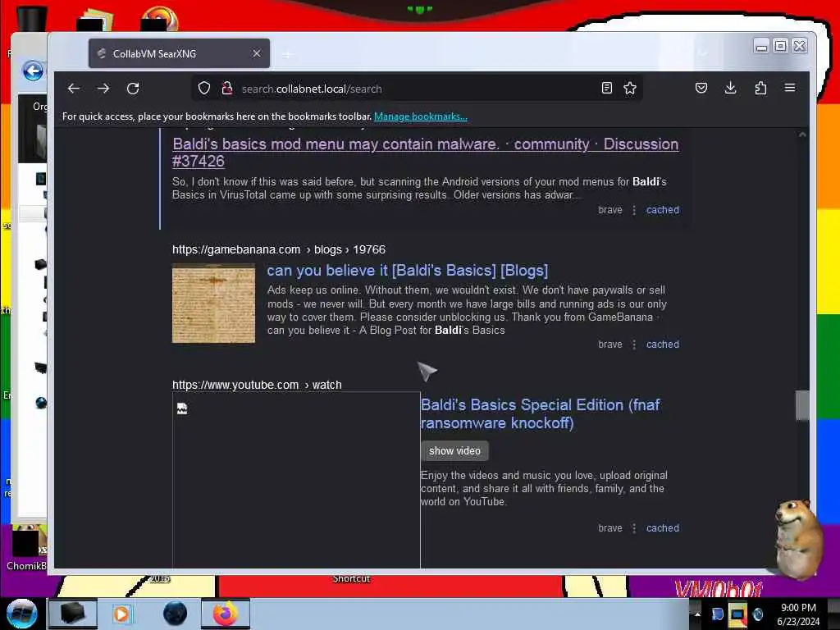Open the round clock-like tray icon
The height and width of the screenshot is (630, 840).
[757, 614]
